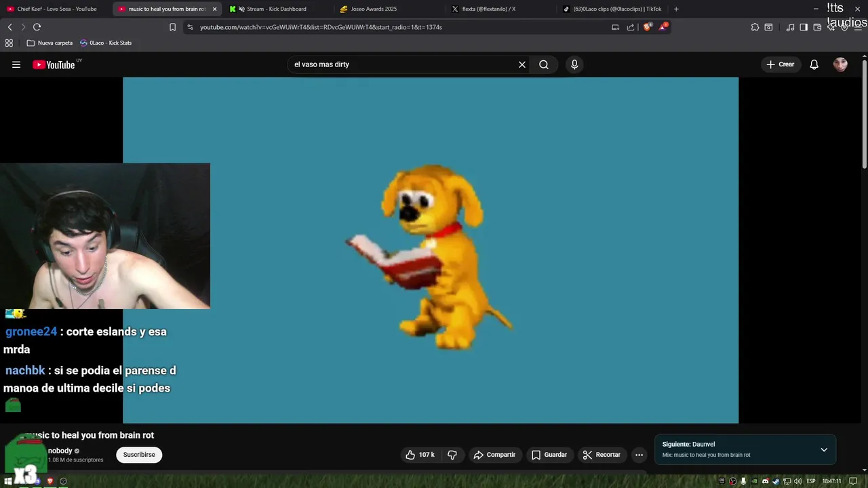Screen dimensions: 868x488
Task: Open the YouTube hamburger guide menu
Action: [x=16, y=64]
